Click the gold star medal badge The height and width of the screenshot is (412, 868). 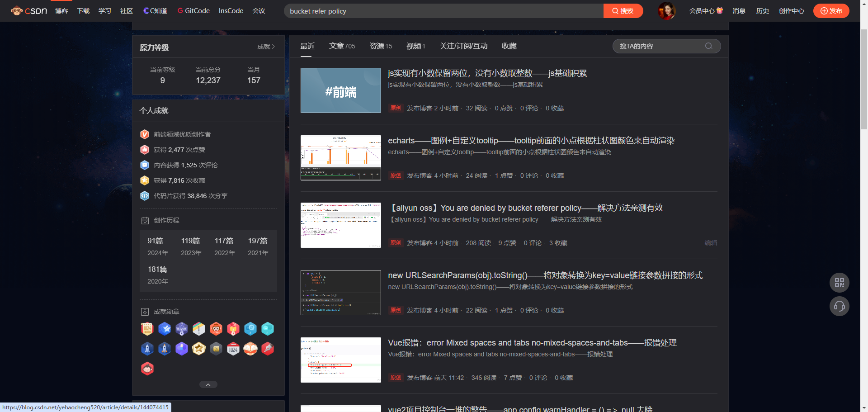(x=199, y=349)
